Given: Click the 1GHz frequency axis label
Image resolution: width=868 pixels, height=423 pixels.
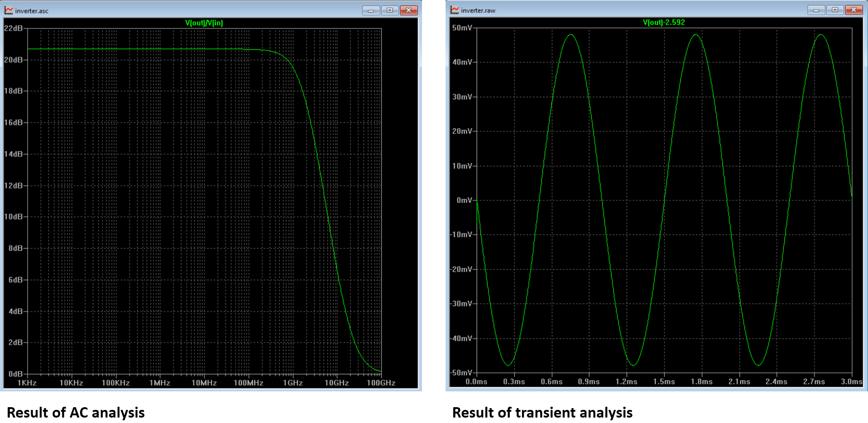Looking at the screenshot, I should tap(293, 383).
